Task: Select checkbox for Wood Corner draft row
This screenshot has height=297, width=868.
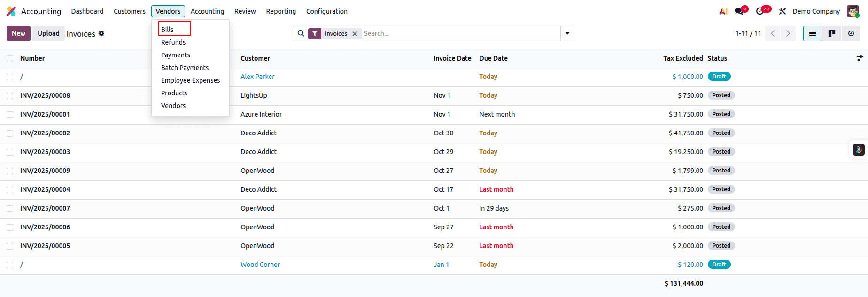Action: pyautogui.click(x=10, y=265)
